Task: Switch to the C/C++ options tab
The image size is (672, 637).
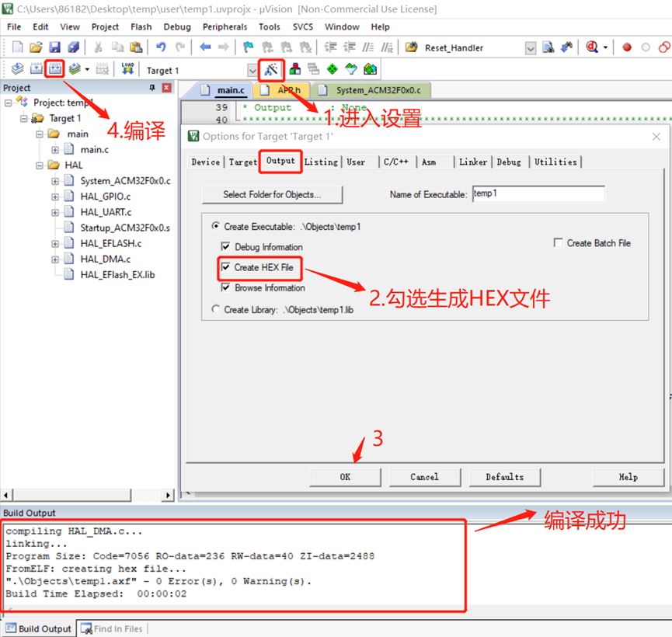Action: tap(395, 162)
